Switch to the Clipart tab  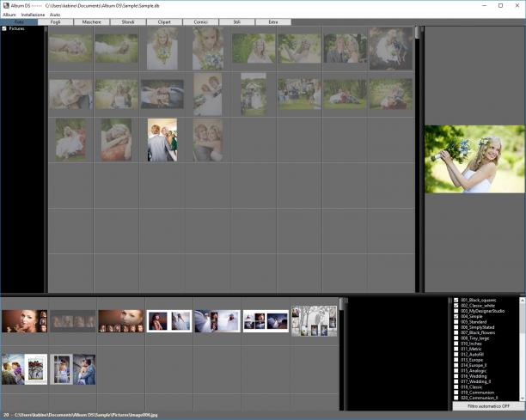164,22
